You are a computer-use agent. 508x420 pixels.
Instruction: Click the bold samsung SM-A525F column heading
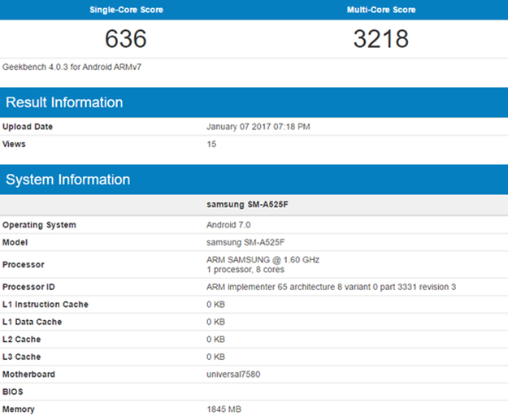tap(248, 204)
